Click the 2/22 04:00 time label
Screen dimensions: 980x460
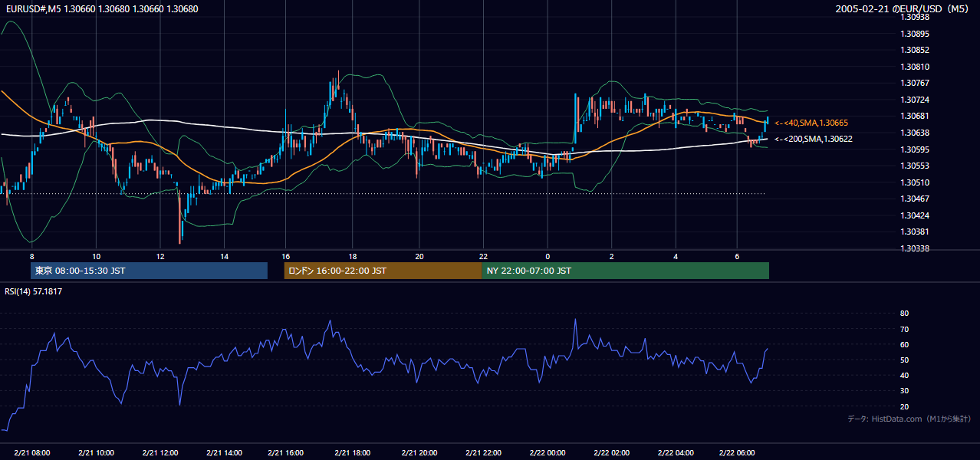coord(676,453)
